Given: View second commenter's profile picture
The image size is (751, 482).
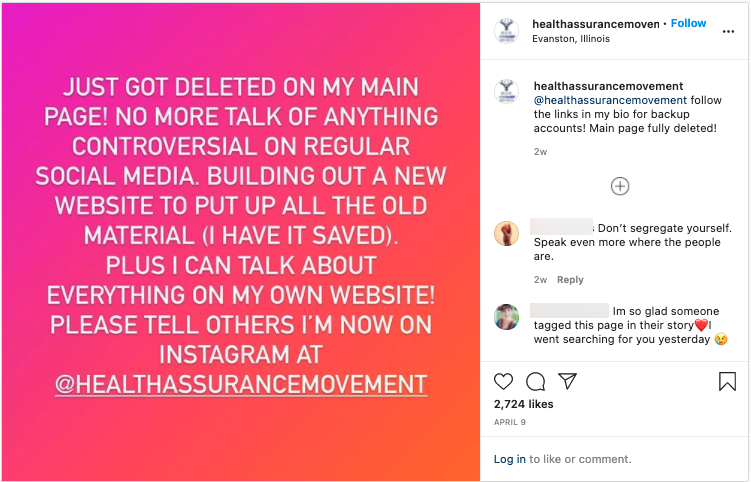Looking at the screenshot, I should (507, 317).
